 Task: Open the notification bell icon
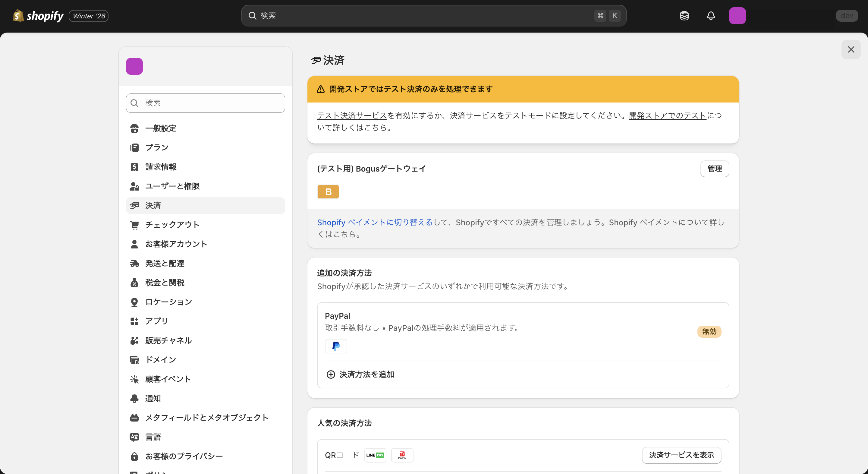pyautogui.click(x=711, y=15)
